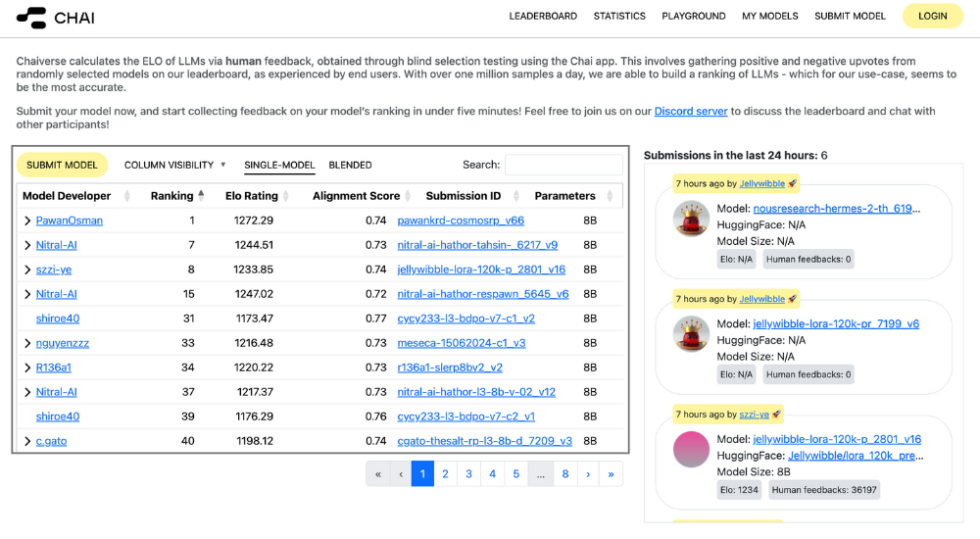Go to the last page arrow
This screenshot has width=980, height=539.
click(x=611, y=474)
